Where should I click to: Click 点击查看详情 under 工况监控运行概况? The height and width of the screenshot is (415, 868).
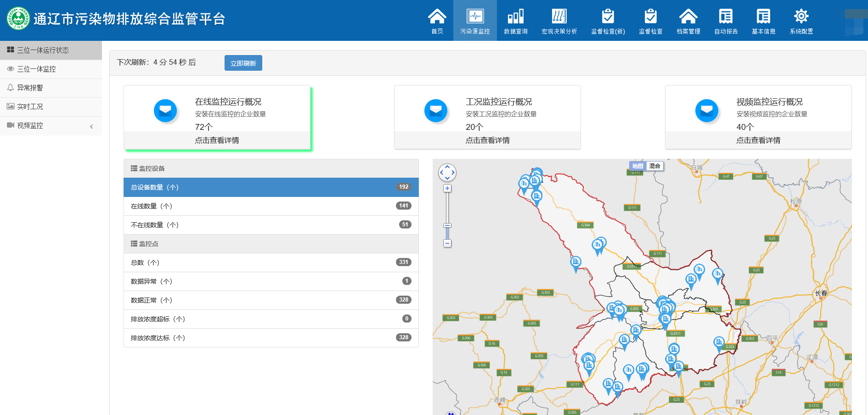487,140
